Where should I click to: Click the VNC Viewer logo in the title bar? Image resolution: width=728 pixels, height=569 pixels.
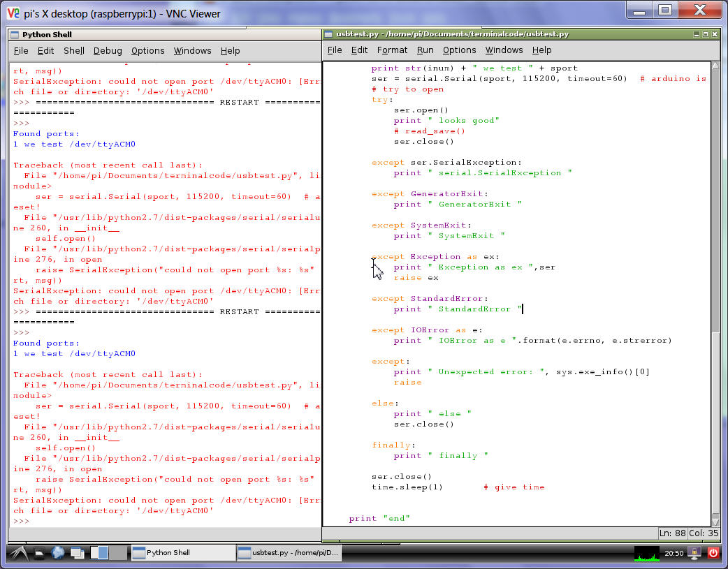[x=13, y=13]
